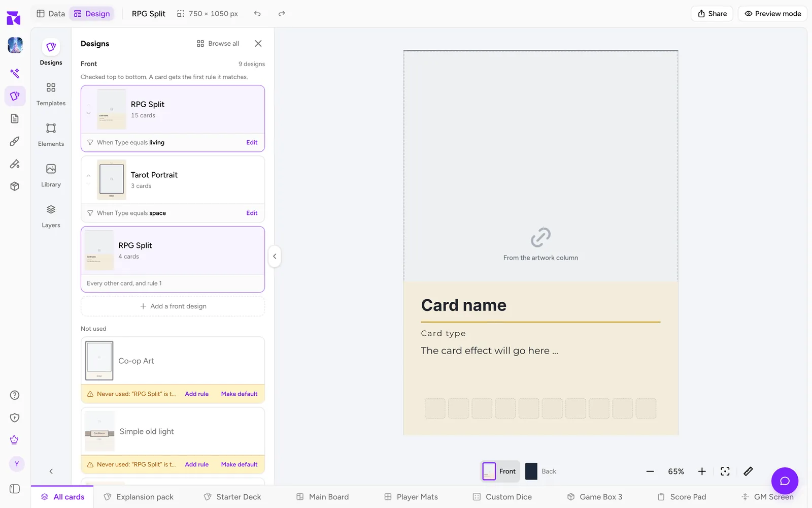Enter Preview mode
This screenshot has width=812, height=508.
[x=773, y=14]
